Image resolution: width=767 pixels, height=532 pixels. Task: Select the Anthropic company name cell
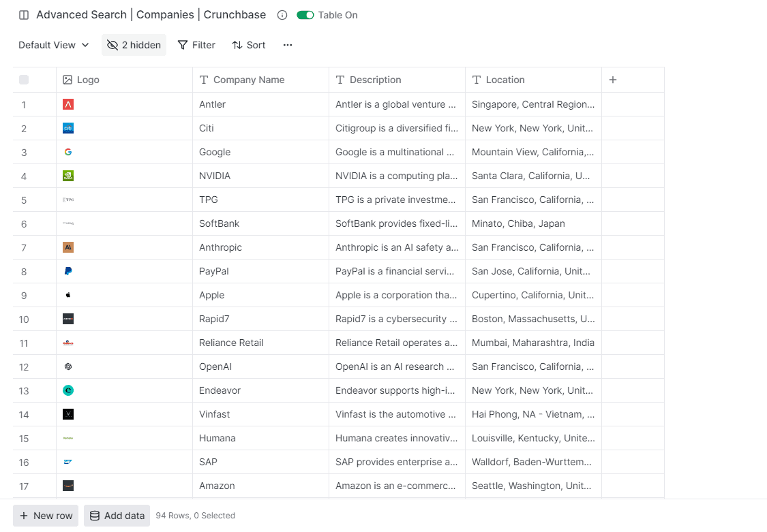coord(260,247)
